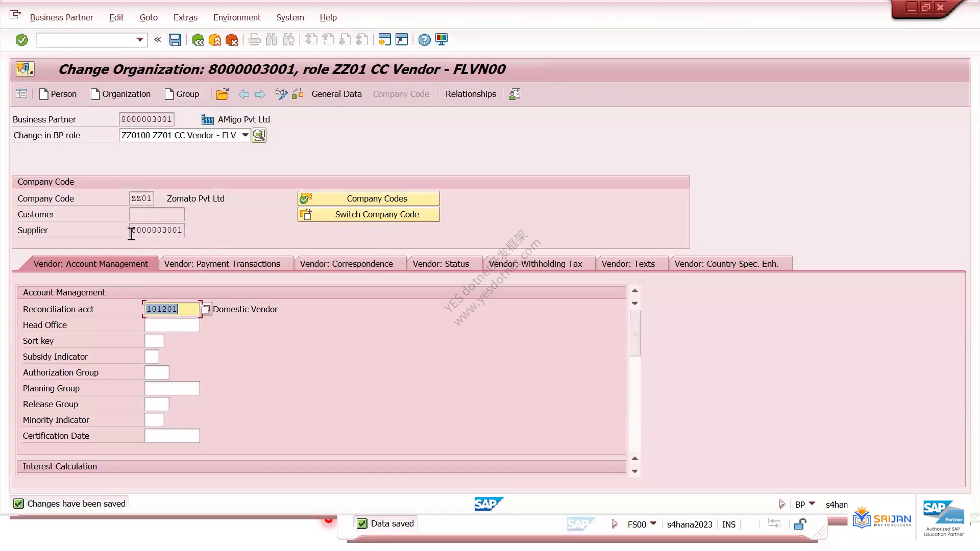Click the Open BP folder icon
Image resolution: width=980 pixels, height=551 pixels.
point(222,94)
